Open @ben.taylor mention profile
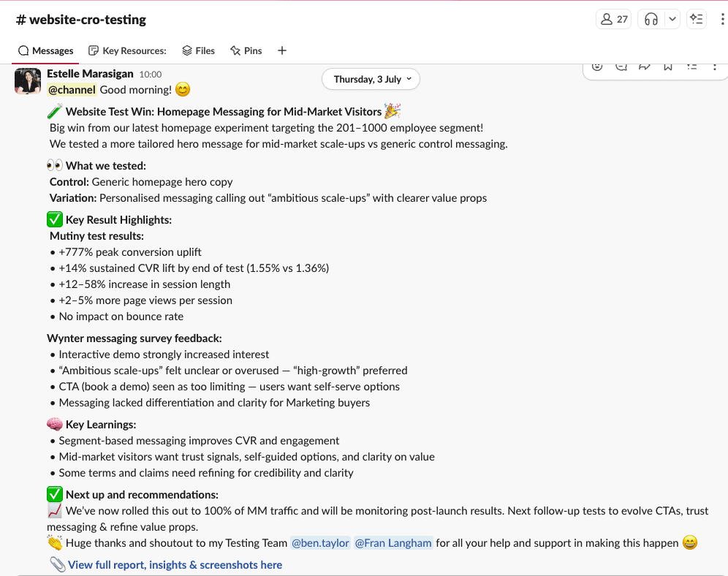 click(x=320, y=543)
